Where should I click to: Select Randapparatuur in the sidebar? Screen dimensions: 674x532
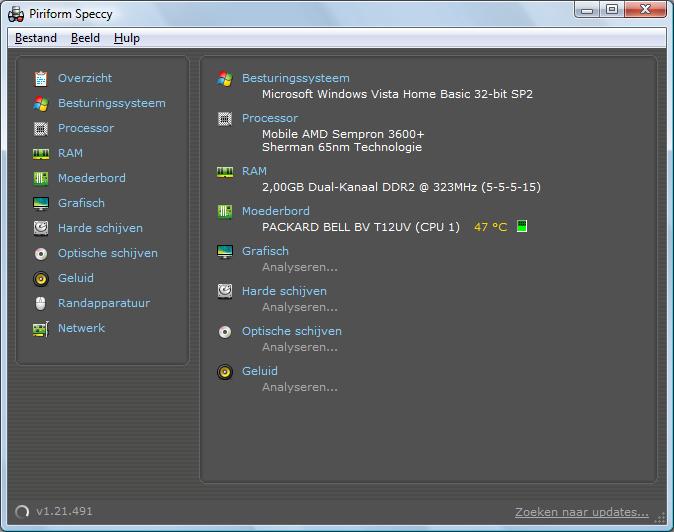point(104,303)
